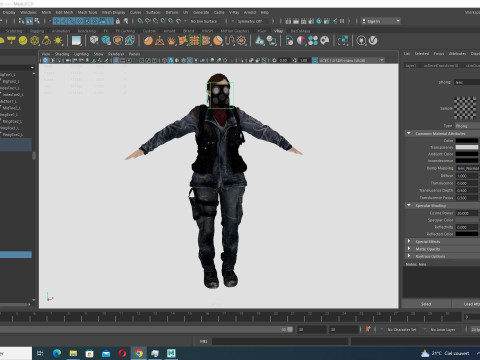Click the teal triangle with shapes shelf icon
This screenshot has width=480, height=360.
pos(260,41)
